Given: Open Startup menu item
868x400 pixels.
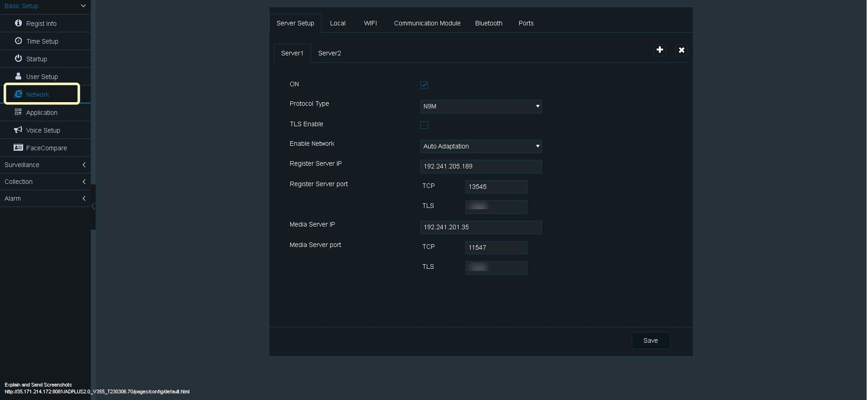Looking at the screenshot, I should click(45, 59).
